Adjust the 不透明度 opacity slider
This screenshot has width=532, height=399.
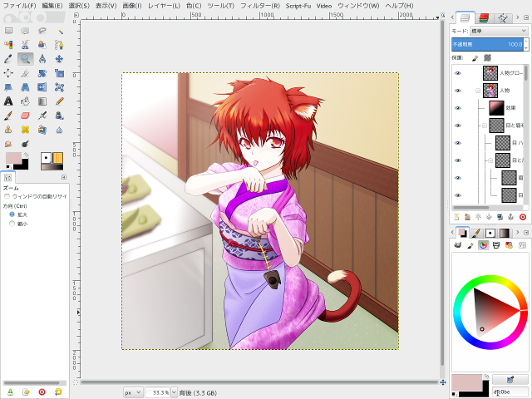487,44
